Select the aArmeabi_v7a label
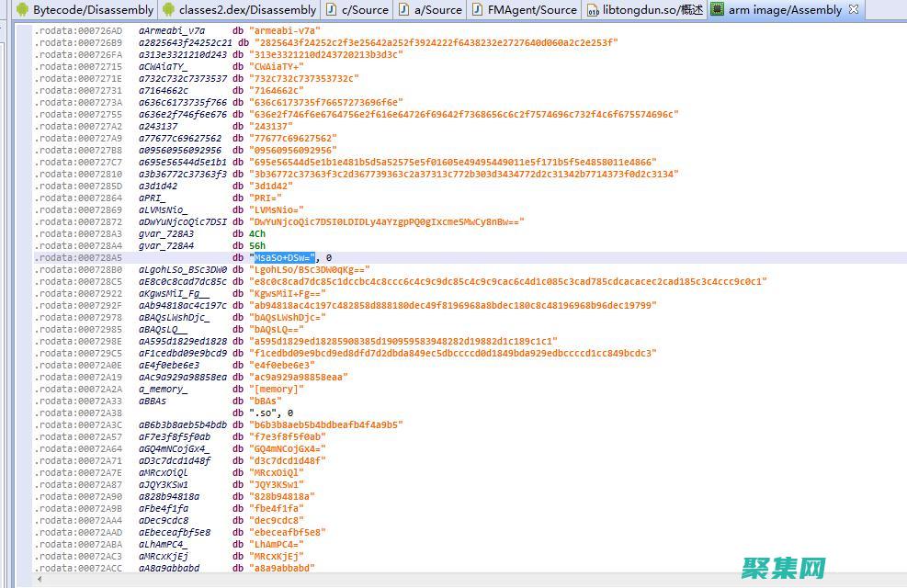This screenshot has height=588, width=907. click(x=172, y=31)
